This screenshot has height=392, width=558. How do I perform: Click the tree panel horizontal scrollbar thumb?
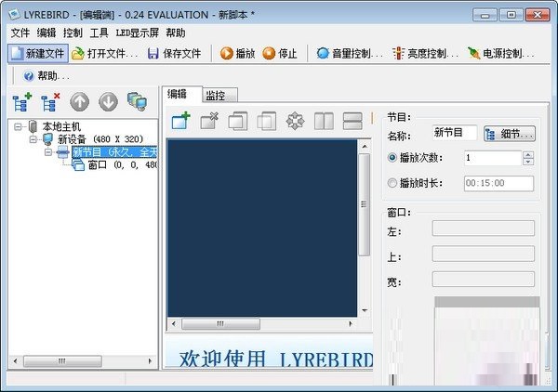tap(62, 361)
